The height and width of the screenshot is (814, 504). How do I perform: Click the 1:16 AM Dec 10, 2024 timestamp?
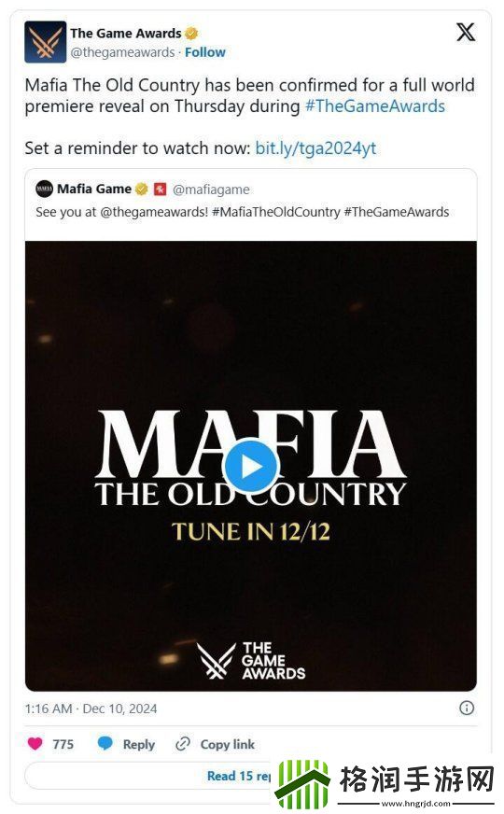91,709
